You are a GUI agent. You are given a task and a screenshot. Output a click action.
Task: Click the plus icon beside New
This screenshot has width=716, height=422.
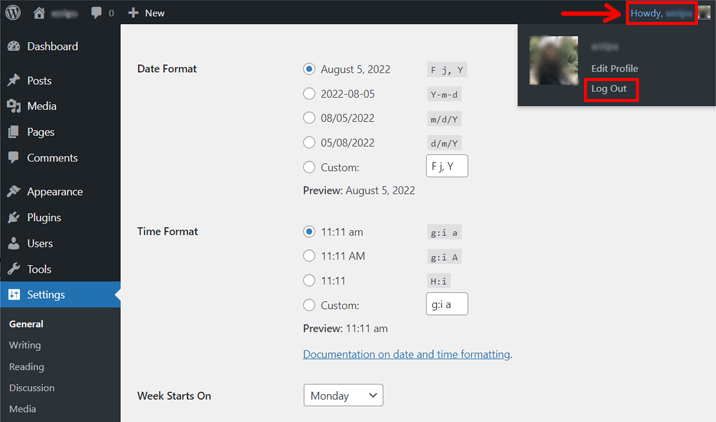[x=133, y=13]
